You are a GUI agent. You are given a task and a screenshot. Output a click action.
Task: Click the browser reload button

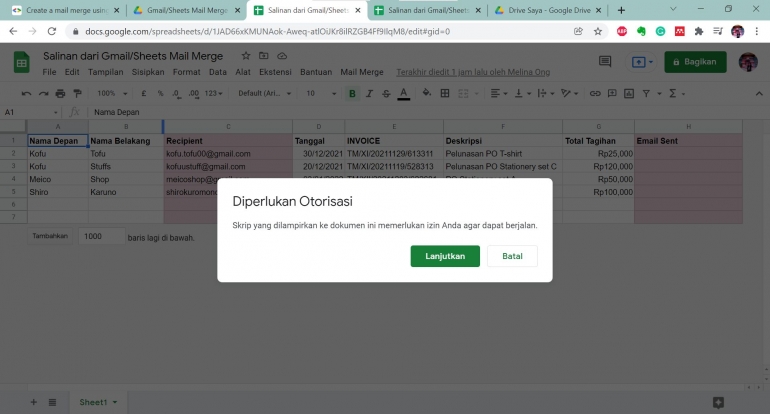52,31
